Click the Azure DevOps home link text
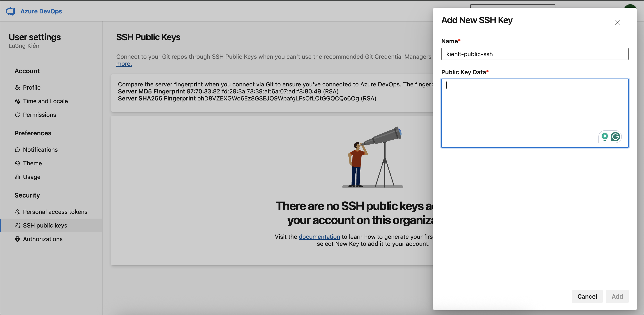Image resolution: width=644 pixels, height=315 pixels. 41,11
